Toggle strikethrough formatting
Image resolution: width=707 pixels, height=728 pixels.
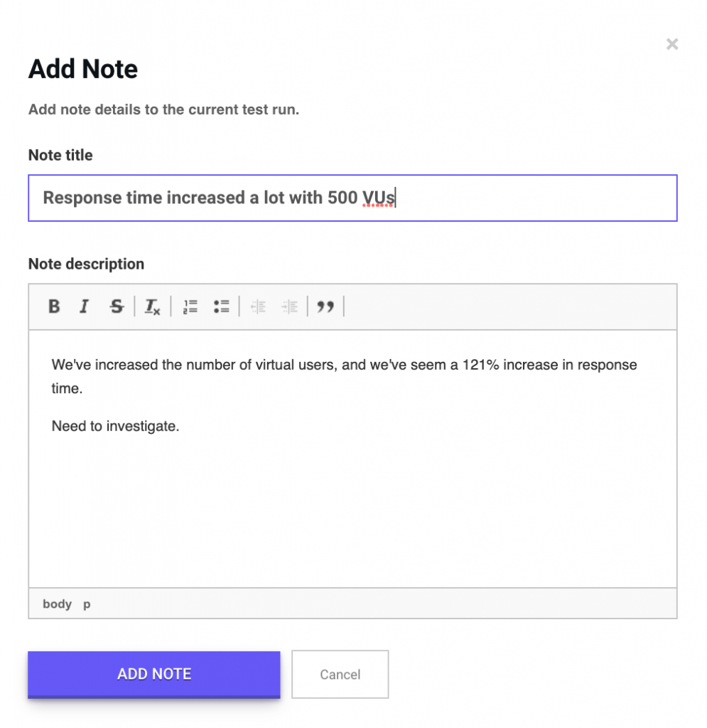[117, 306]
